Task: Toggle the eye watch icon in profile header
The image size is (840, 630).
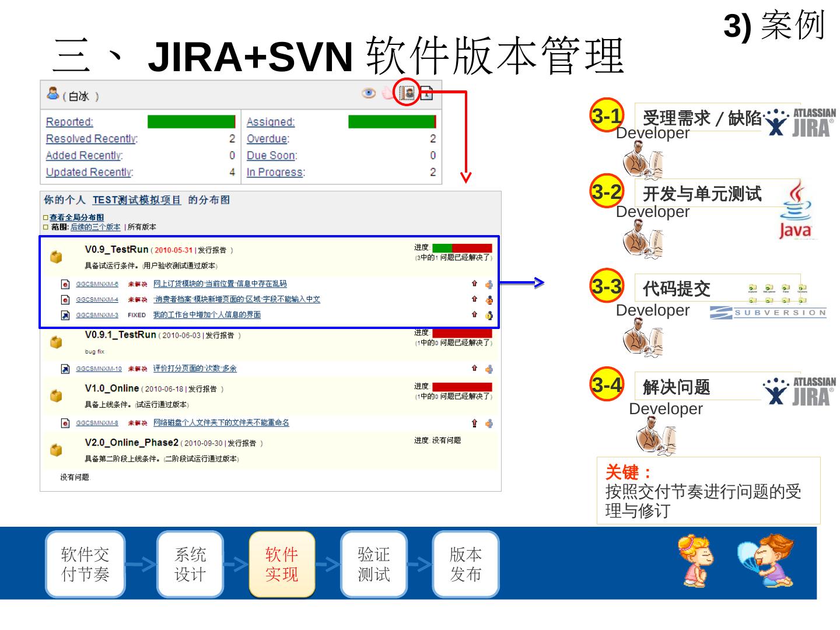Action: [x=369, y=93]
